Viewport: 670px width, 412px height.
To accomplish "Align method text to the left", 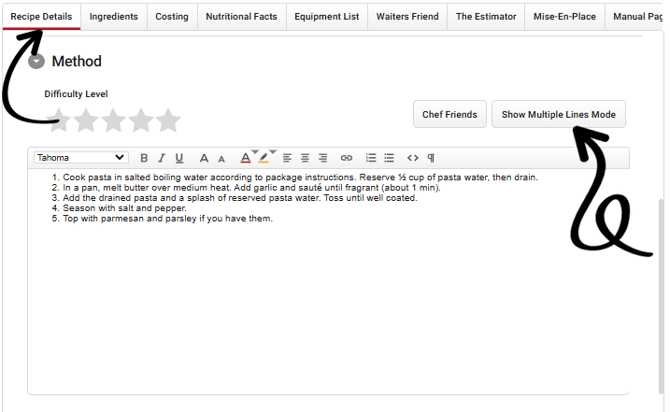I will [286, 158].
